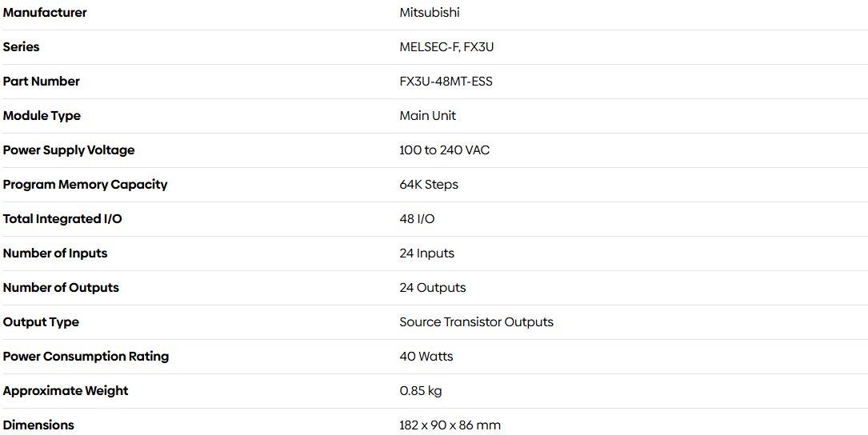Click the 182 x 90 x 86 mm dimensions
The height and width of the screenshot is (435, 868).
[450, 425]
